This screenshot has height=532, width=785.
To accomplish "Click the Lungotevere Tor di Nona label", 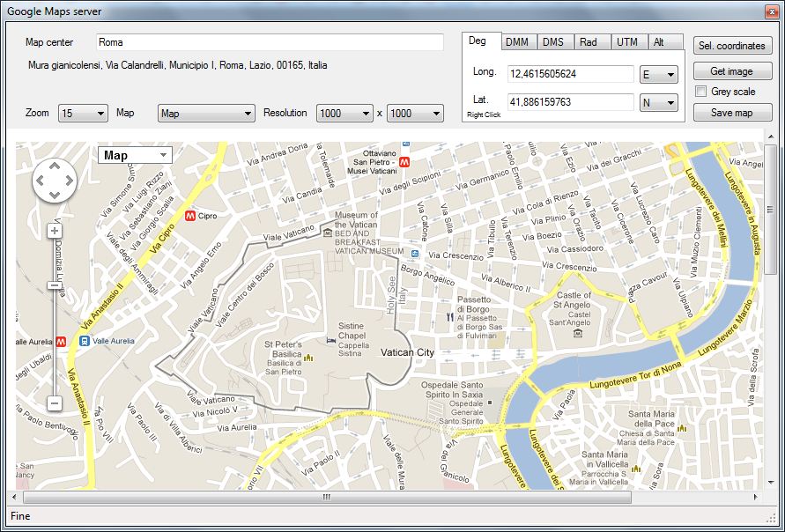I will point(635,376).
